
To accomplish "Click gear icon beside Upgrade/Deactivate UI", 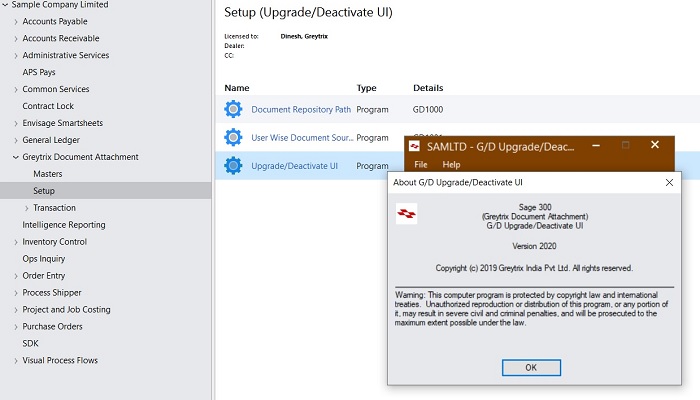I will click(233, 166).
